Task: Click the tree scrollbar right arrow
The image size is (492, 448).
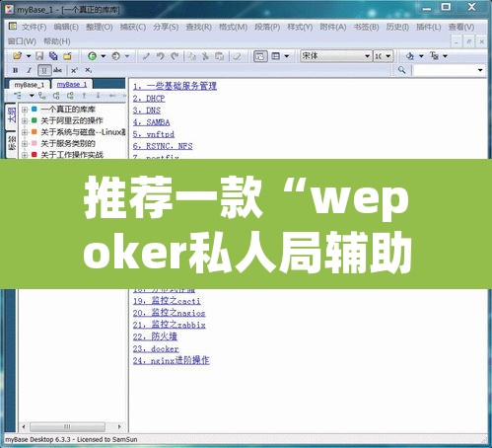Action: point(119,427)
